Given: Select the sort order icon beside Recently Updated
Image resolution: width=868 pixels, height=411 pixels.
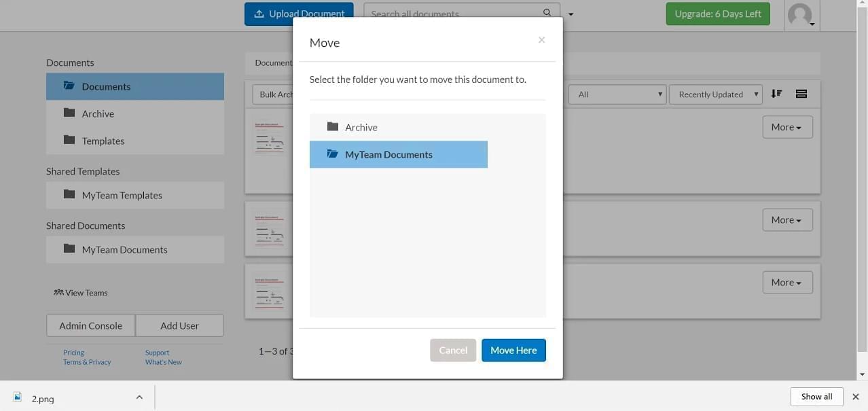Looking at the screenshot, I should [776, 94].
